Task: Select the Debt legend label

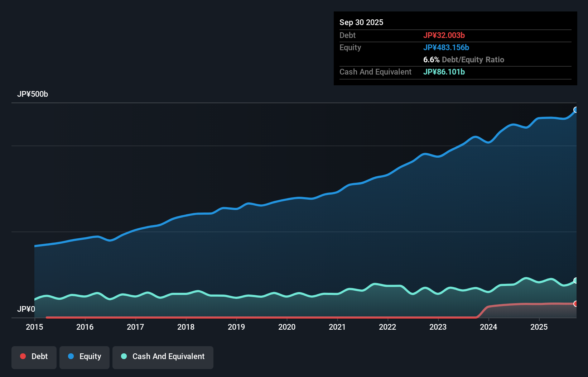Action: pos(39,356)
